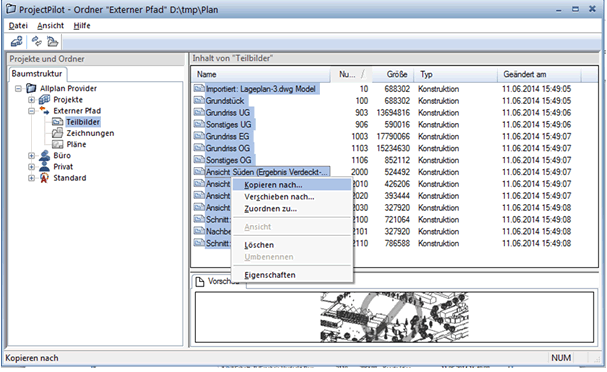Choose Eigenschaften from context menu

(x=292, y=275)
